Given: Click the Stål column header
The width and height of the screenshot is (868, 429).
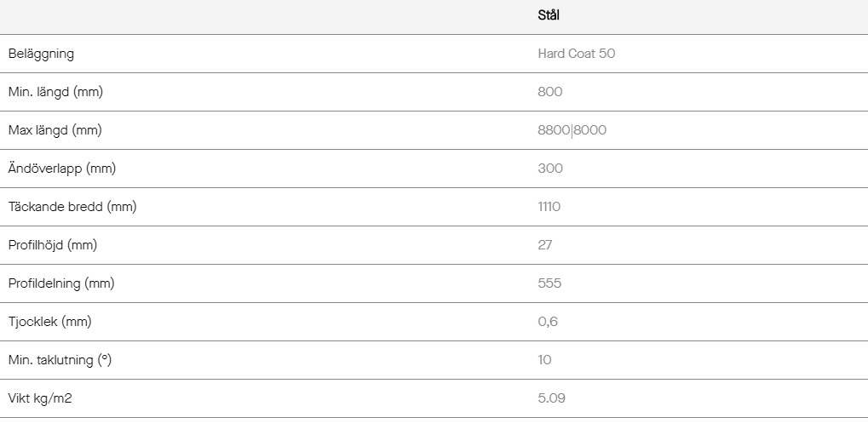Looking at the screenshot, I should click(549, 15).
